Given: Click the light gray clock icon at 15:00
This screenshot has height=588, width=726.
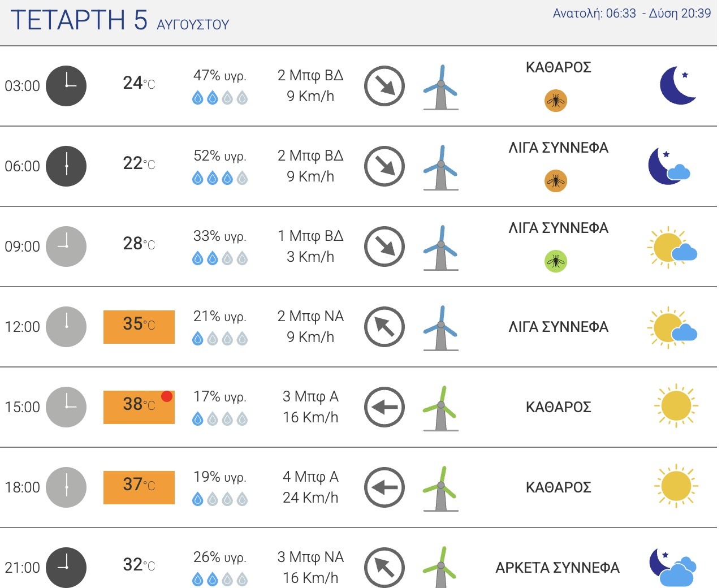Looking at the screenshot, I should pos(66,407).
